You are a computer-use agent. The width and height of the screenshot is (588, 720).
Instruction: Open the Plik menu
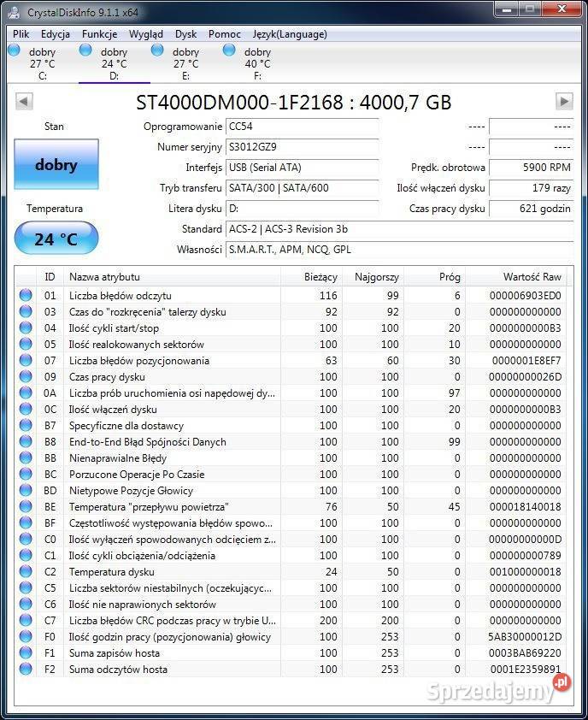pos(21,34)
